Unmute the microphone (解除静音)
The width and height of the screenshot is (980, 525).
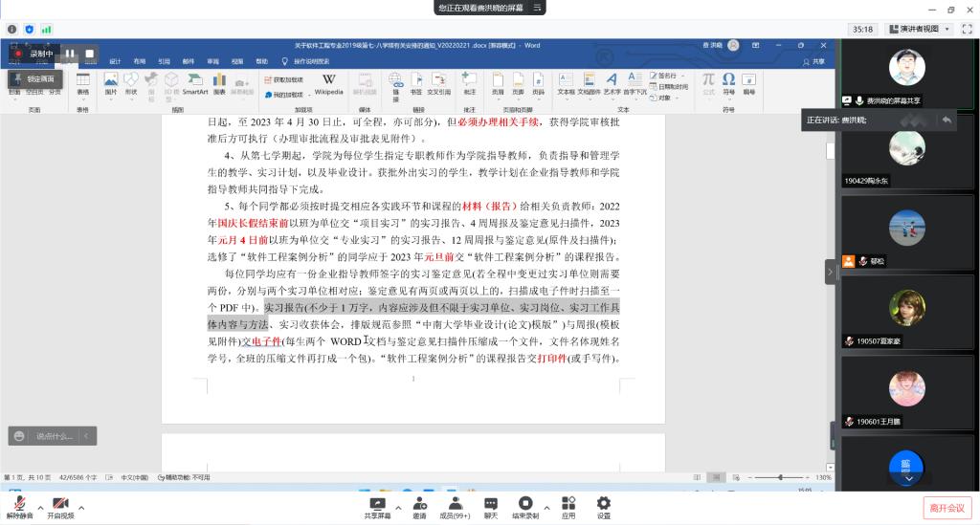[x=19, y=506]
